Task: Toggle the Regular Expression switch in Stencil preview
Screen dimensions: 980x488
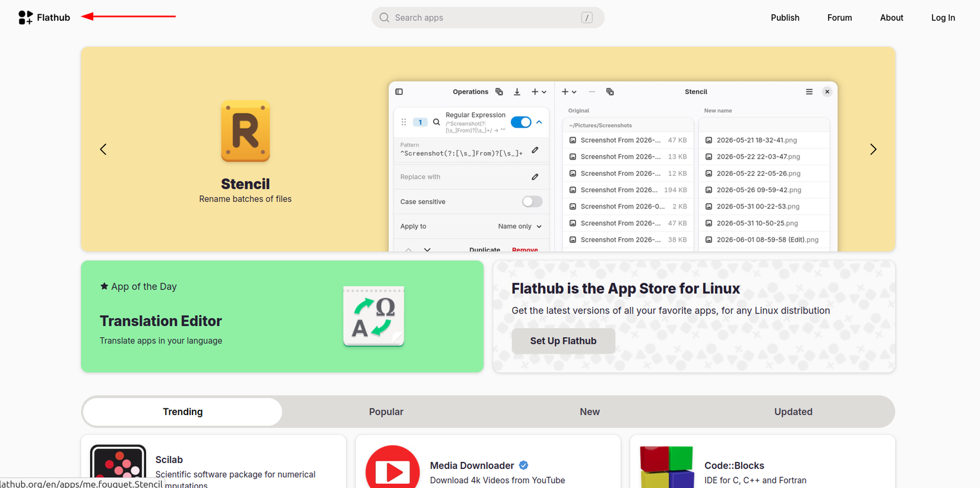Action: click(521, 122)
